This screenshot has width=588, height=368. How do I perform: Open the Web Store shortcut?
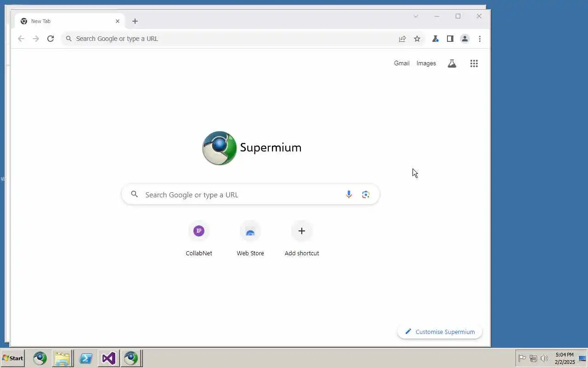pyautogui.click(x=250, y=239)
